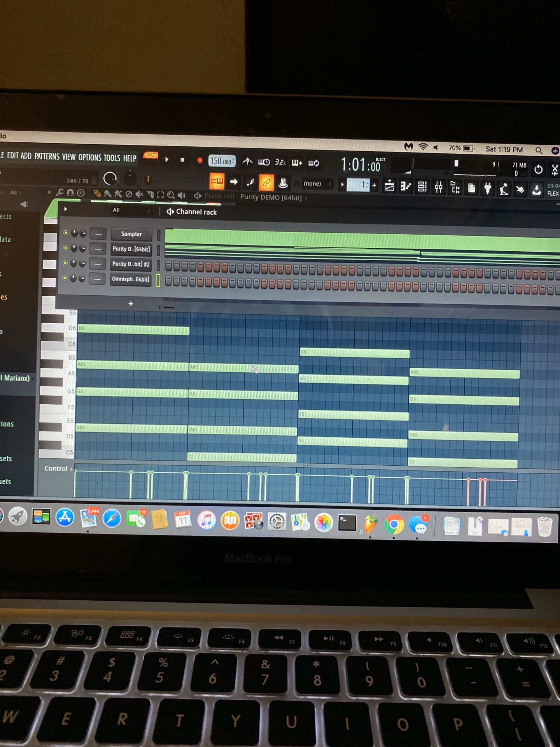The height and width of the screenshot is (747, 560).
Task: Toggle the countdown 3-2-1 icon
Action: 280,162
